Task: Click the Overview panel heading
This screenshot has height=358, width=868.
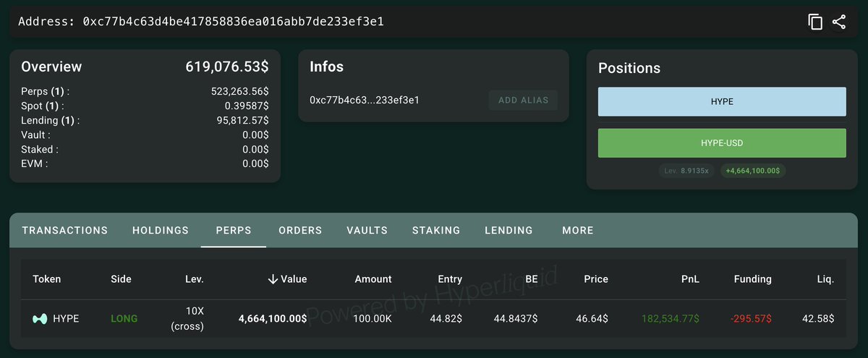Action: coord(51,67)
